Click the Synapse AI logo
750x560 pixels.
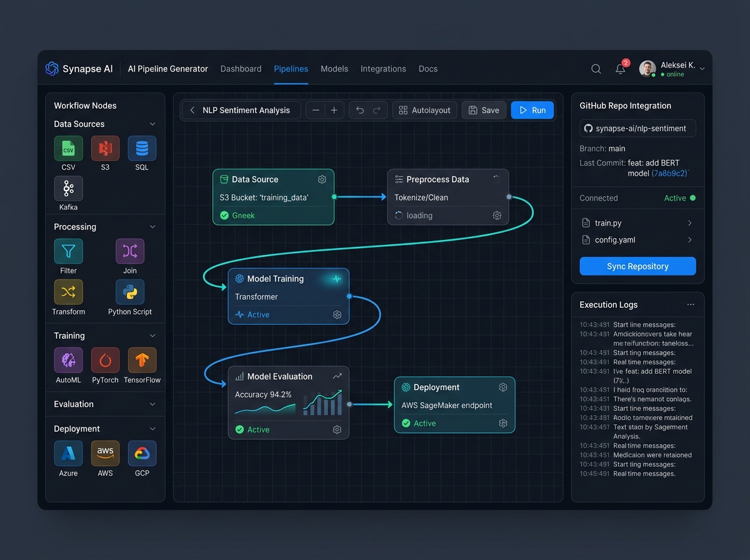[x=79, y=69]
